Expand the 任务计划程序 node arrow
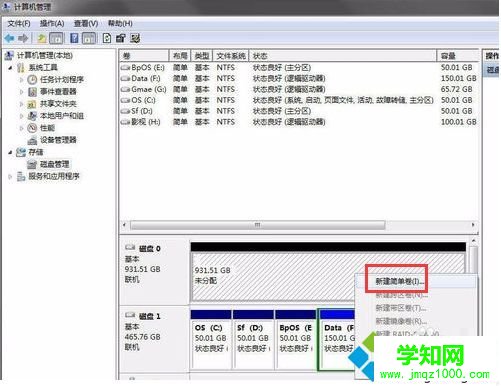This screenshot has width=501, height=386. [22, 80]
